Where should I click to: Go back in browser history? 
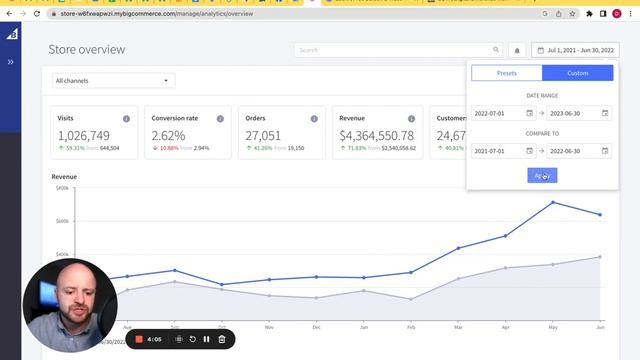click(9, 13)
